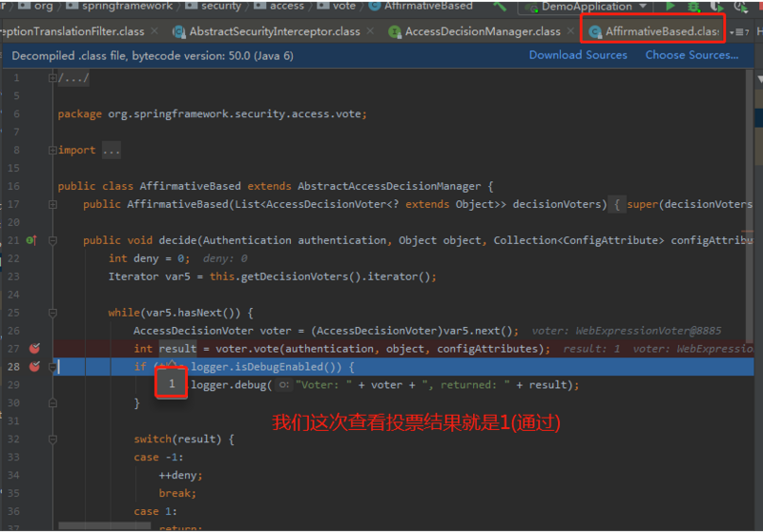The image size is (763, 532).
Task: Collapse the switch block at line 32
Action: coord(52,440)
